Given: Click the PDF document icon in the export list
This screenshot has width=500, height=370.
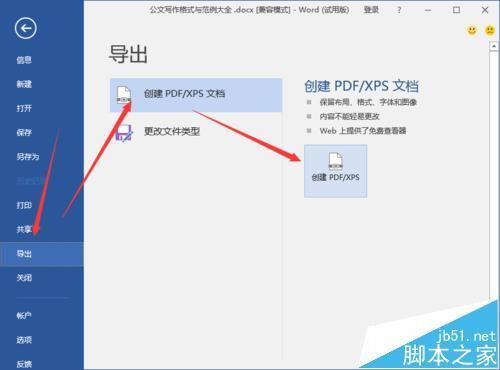Looking at the screenshot, I should (x=124, y=95).
